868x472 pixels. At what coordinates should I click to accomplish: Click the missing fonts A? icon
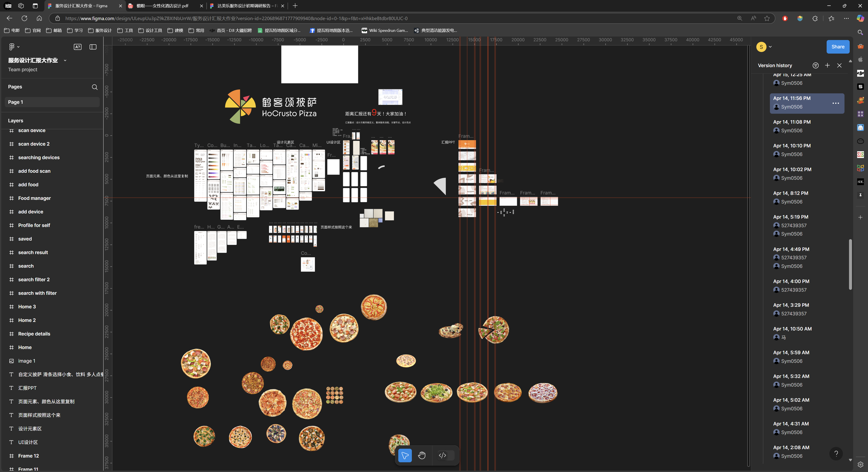[x=78, y=47]
